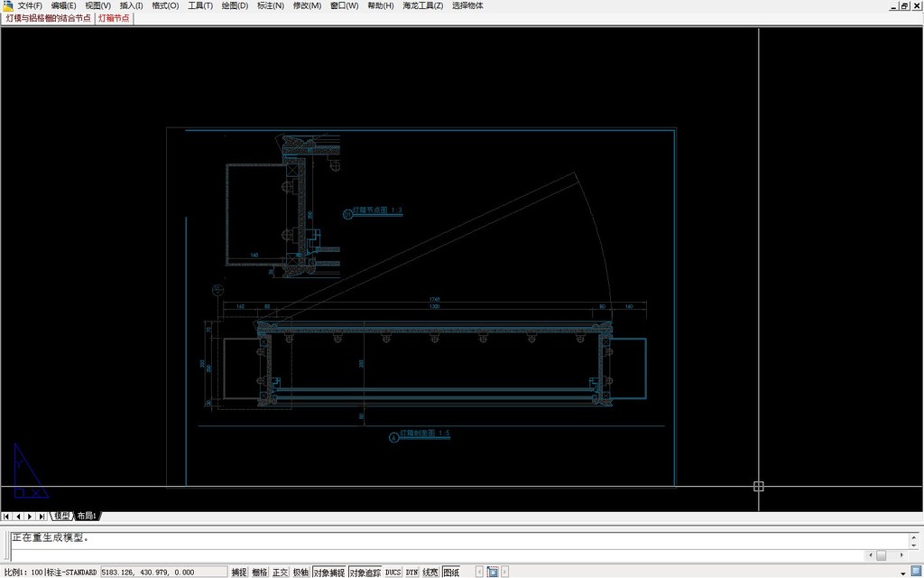Open the 海龙工具(Z) menu
Image resolution: width=924 pixels, height=578 pixels.
(422, 6)
